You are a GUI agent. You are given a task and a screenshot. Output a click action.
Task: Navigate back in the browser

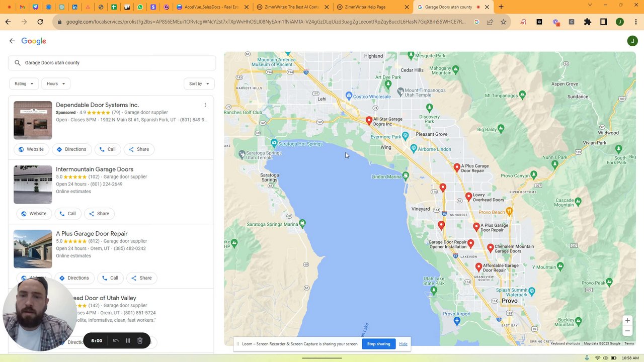point(8,22)
